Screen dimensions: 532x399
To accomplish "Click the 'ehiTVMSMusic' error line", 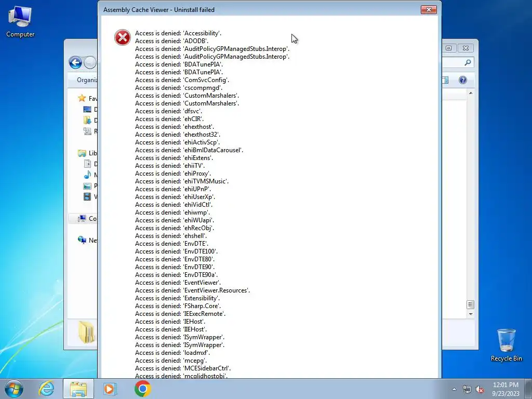I will click(x=182, y=181).
